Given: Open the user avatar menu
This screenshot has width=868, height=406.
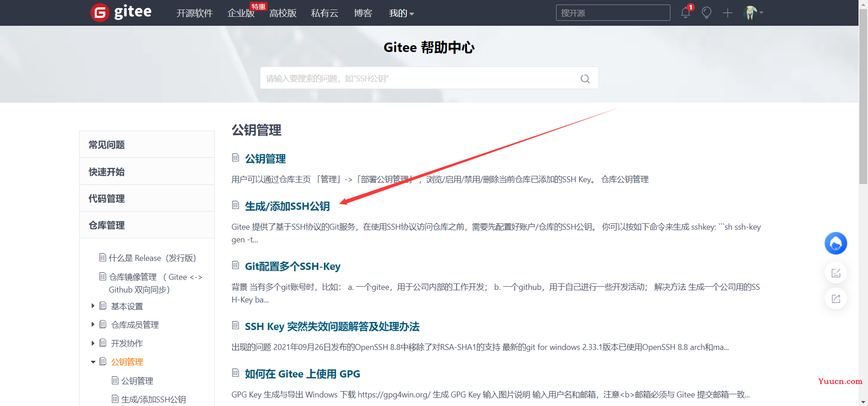Looking at the screenshot, I should coord(750,13).
